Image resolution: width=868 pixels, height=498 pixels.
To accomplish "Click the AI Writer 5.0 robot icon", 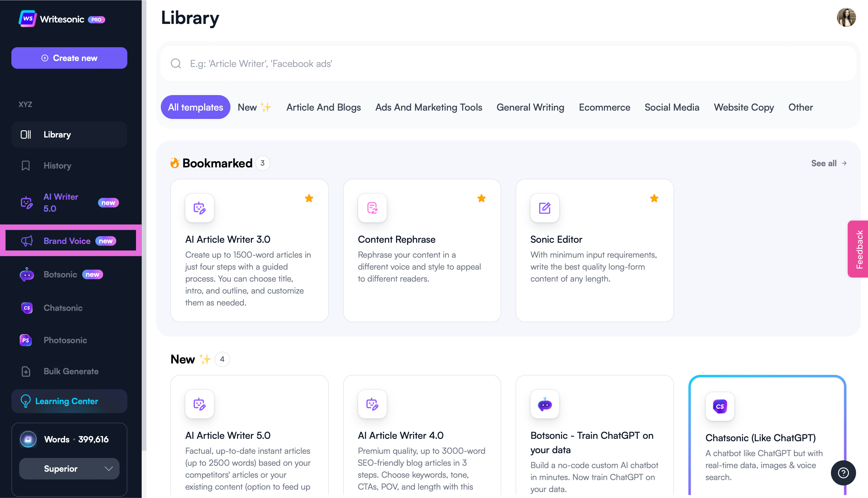I will click(x=27, y=202).
